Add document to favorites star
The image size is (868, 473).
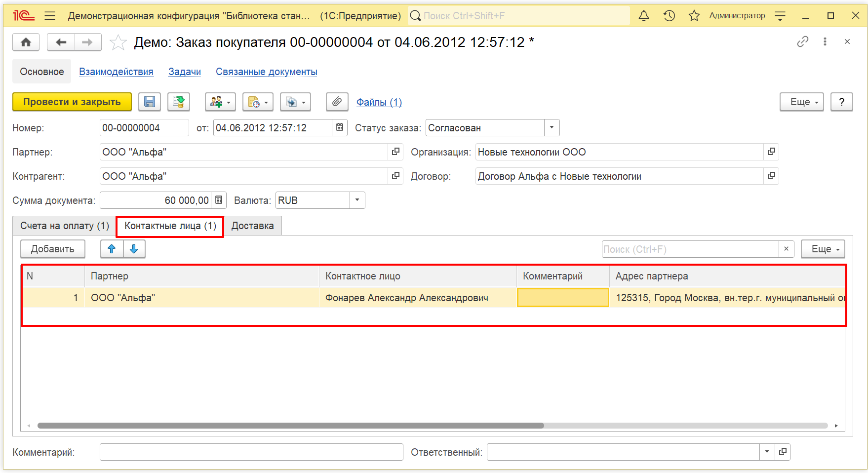tap(118, 42)
